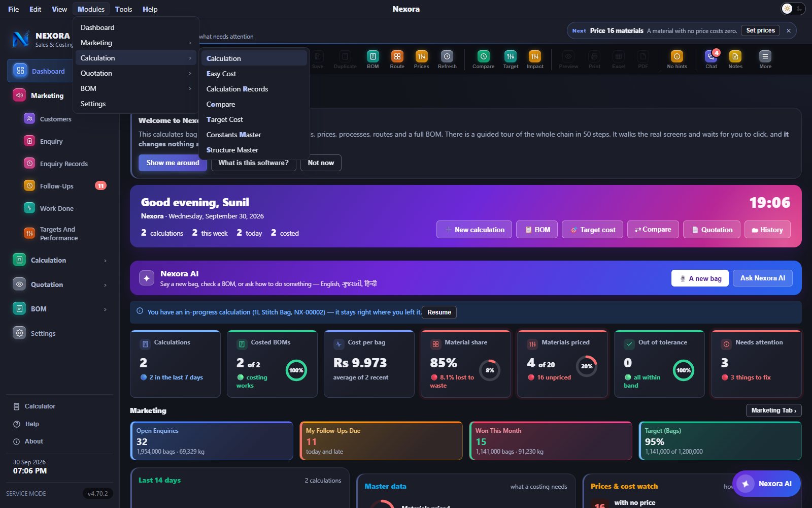Open the Route toolbar icon
The width and height of the screenshot is (812, 508).
[397, 59]
